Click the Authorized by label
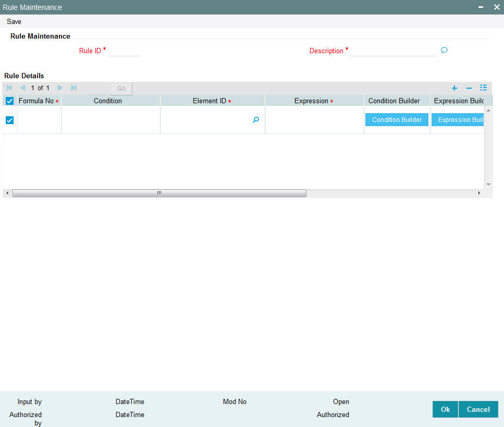Screen dimensions: 504x427 coord(26,419)
